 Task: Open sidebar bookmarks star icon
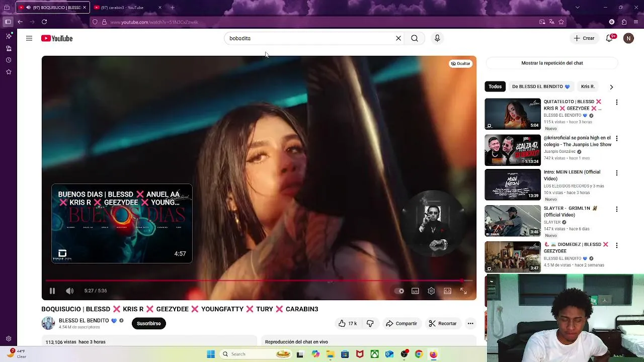(9, 72)
